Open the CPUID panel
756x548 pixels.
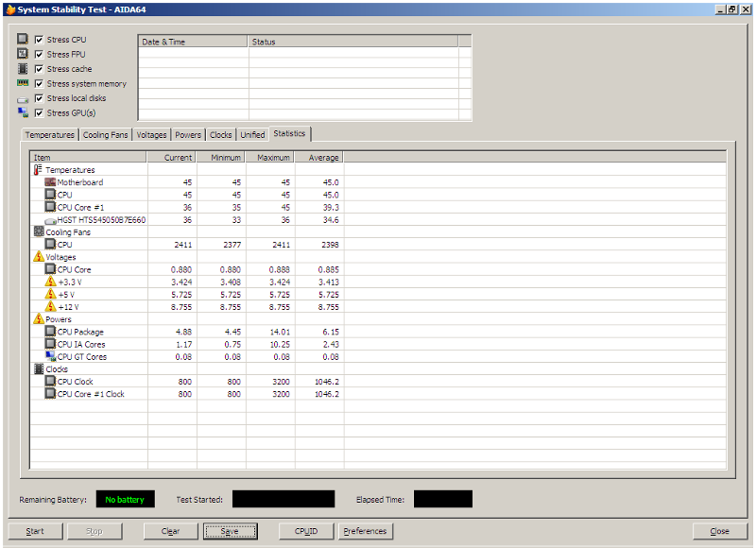306,531
